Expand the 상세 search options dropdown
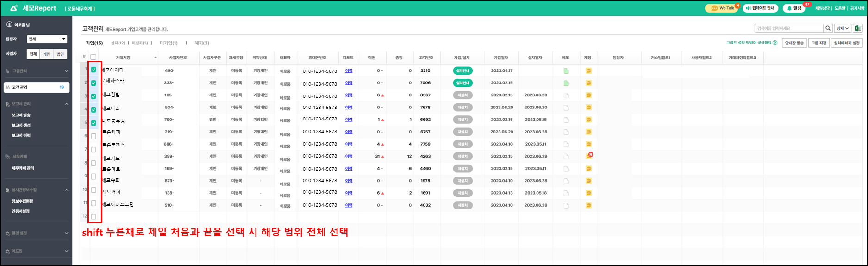This screenshot has width=868, height=266. tap(843, 28)
